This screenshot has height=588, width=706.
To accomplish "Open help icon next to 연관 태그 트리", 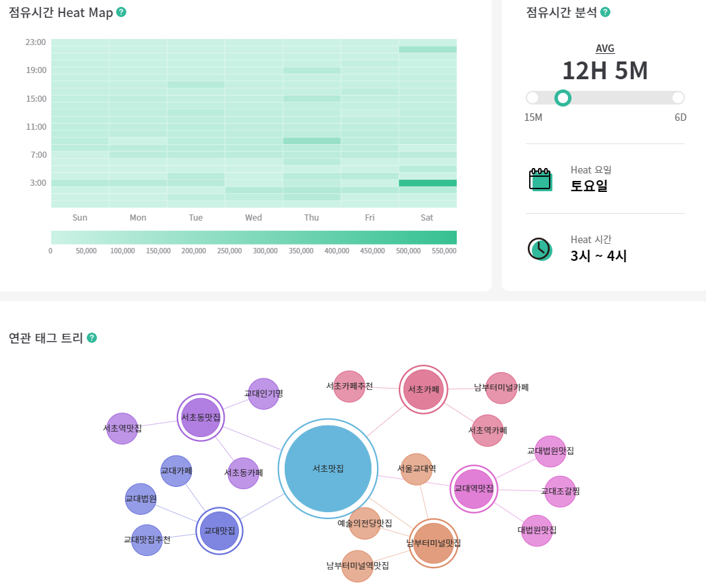I will pos(92,337).
